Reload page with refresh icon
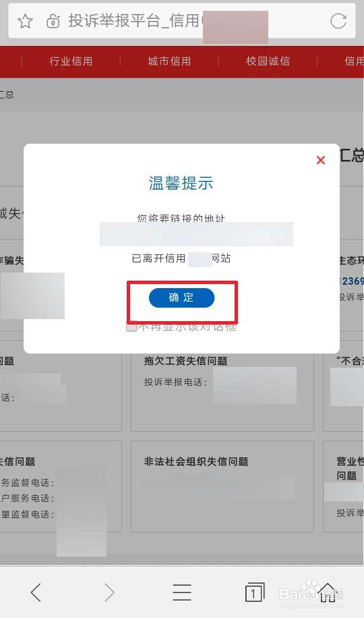This screenshot has height=618, width=364. (x=338, y=21)
